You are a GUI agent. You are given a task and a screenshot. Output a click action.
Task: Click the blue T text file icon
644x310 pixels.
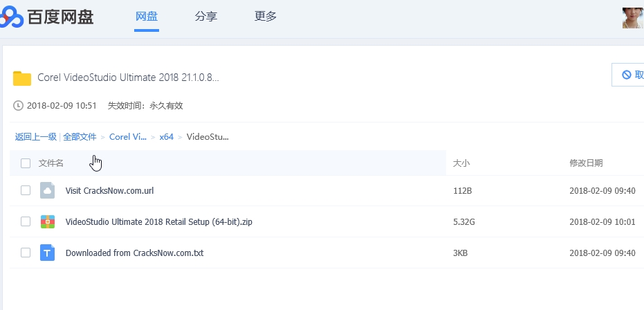pos(47,253)
